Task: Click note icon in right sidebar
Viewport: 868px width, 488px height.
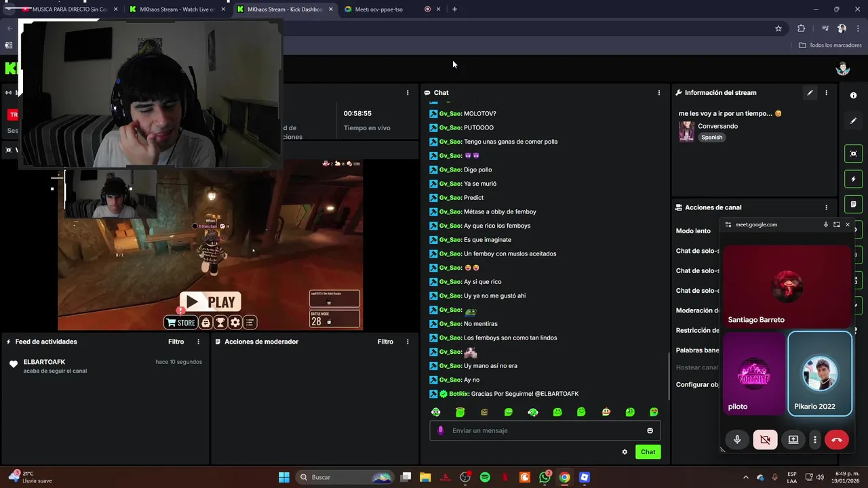Action: (x=854, y=204)
